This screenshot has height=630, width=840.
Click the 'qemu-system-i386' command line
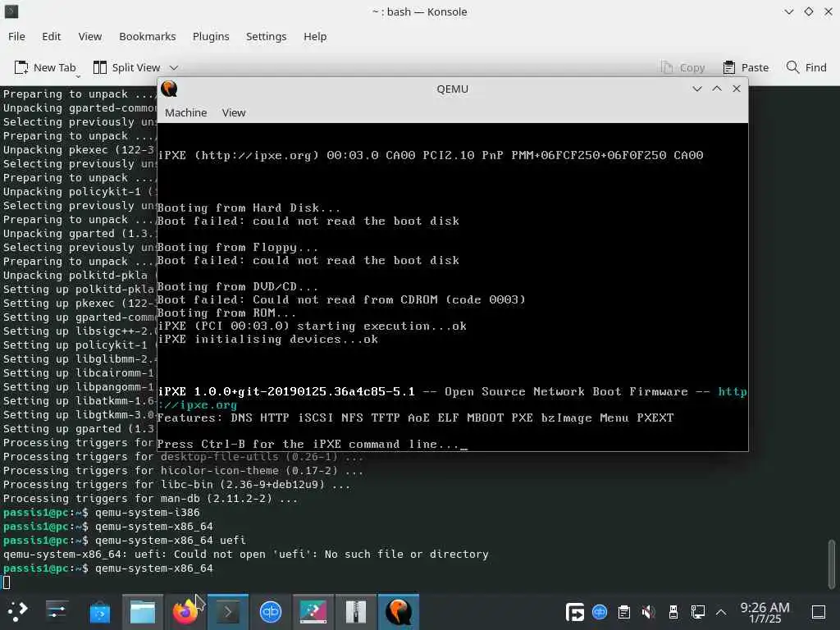coord(148,512)
